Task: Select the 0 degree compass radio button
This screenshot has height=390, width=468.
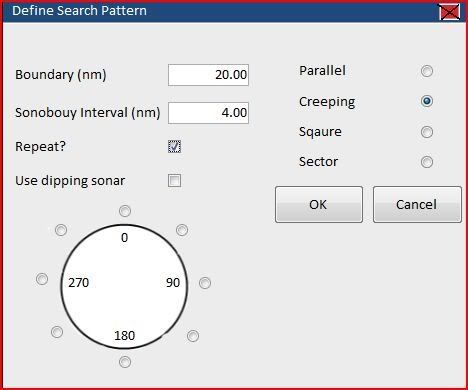Action: tap(125, 211)
